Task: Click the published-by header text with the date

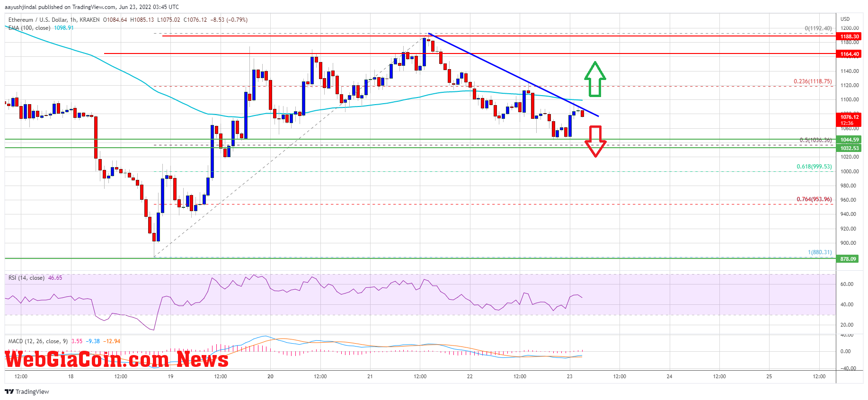Action: (92, 7)
